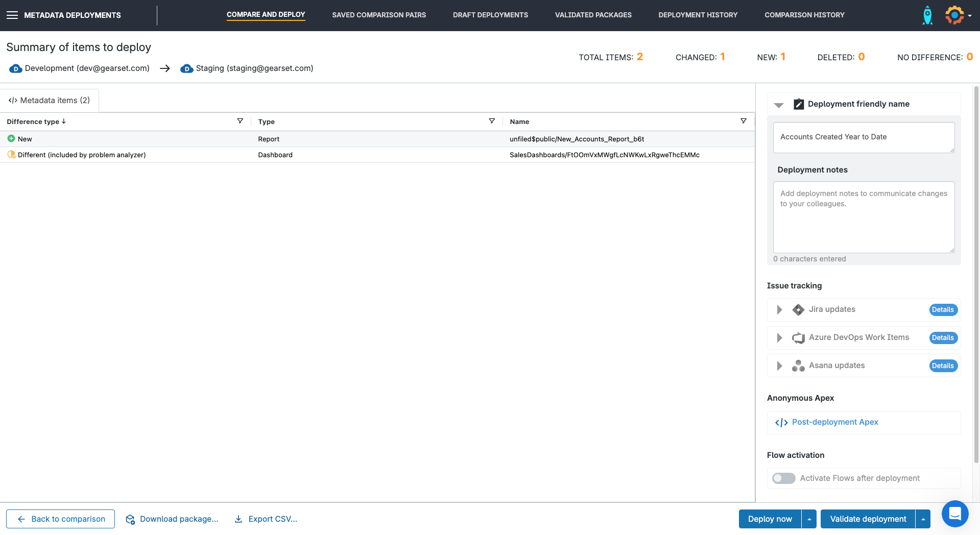The width and height of the screenshot is (980, 535).
Task: Click the Back to comparison button
Action: click(61, 519)
